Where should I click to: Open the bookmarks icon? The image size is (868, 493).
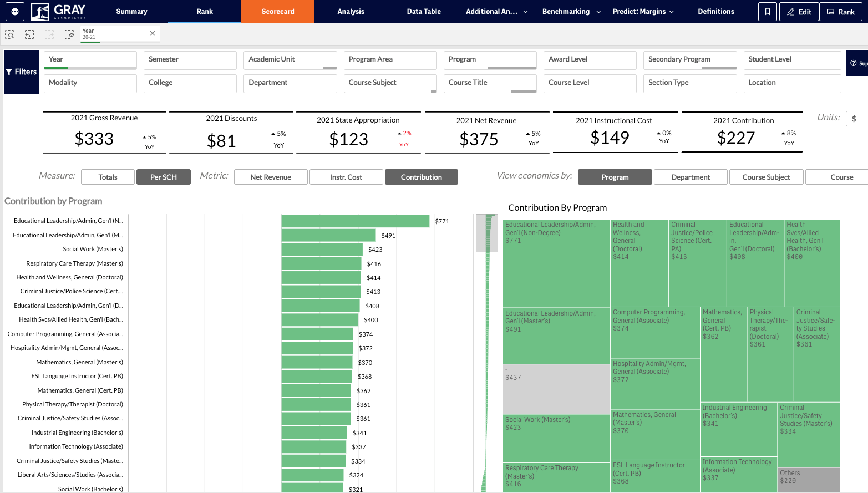click(768, 12)
